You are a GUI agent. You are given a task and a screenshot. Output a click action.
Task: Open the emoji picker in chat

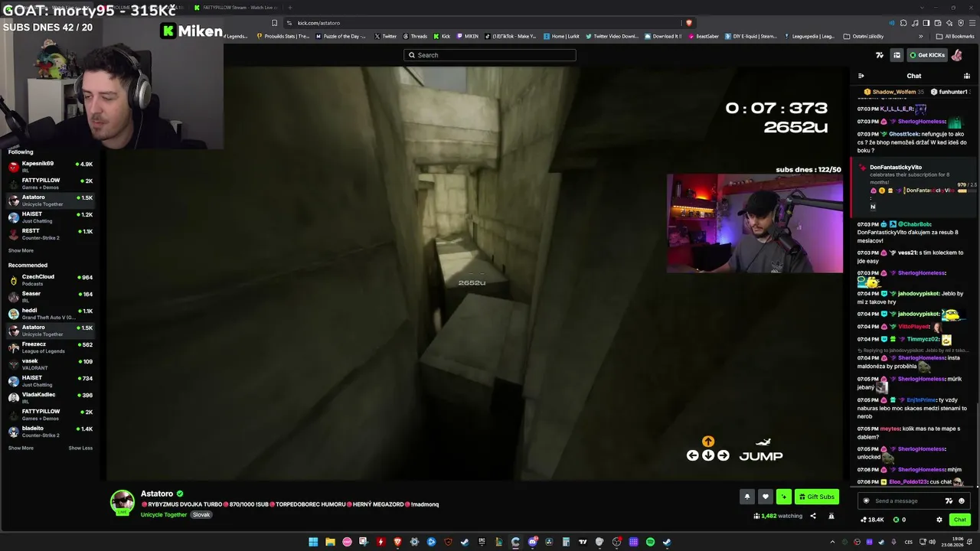pyautogui.click(x=962, y=501)
